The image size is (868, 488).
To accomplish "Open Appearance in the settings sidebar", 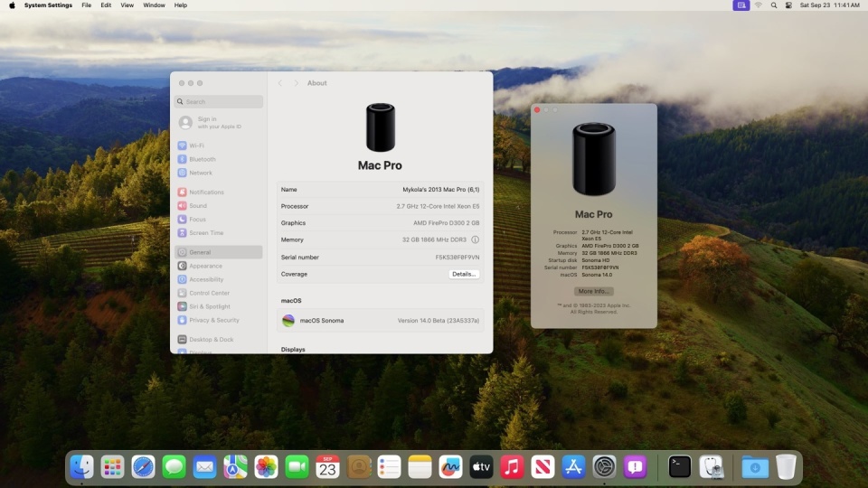I will pyautogui.click(x=219, y=266).
